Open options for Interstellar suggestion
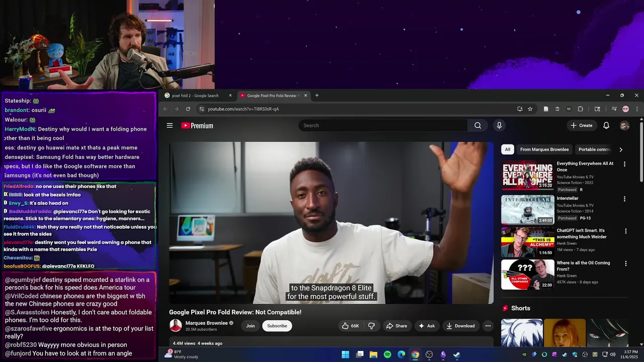The image size is (644, 362). 625,199
